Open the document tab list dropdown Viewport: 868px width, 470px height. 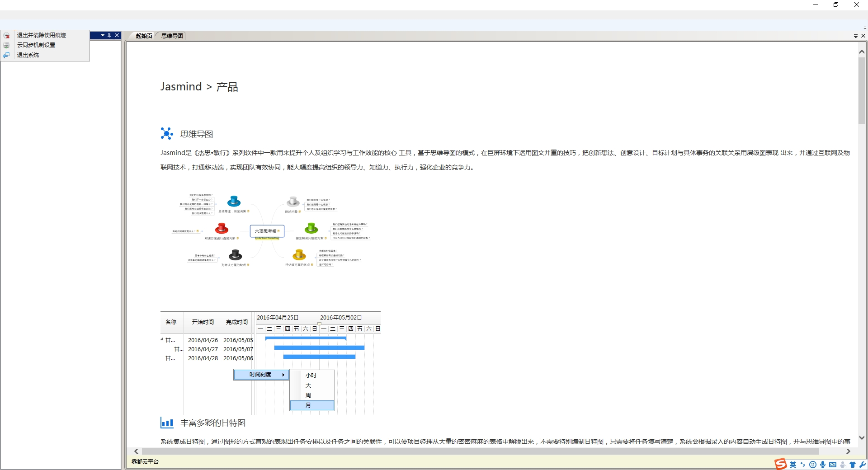tap(856, 36)
